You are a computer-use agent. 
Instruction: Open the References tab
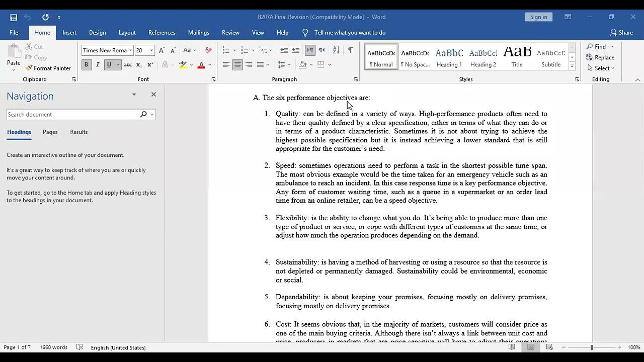tap(162, 33)
